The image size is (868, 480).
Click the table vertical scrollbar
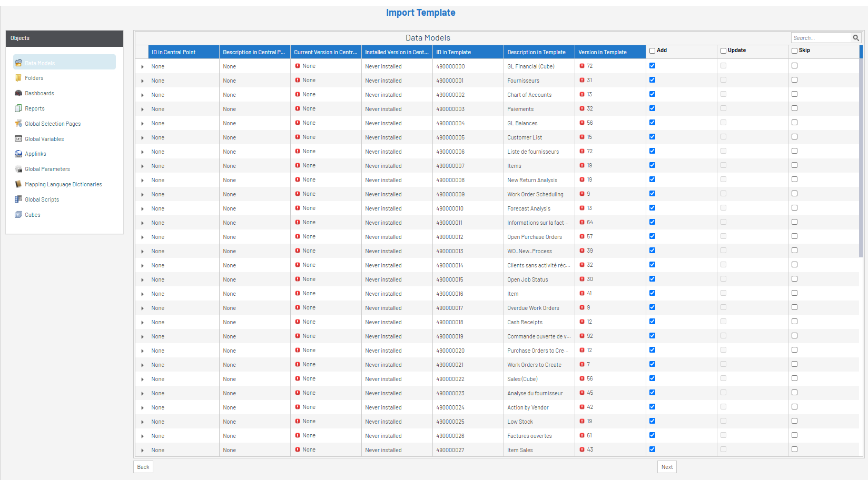(x=861, y=158)
